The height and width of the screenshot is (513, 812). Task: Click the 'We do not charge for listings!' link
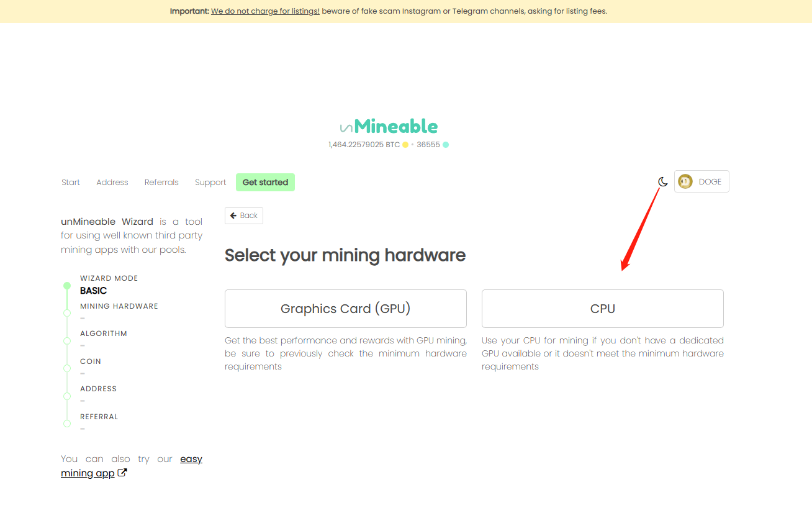[x=265, y=11]
